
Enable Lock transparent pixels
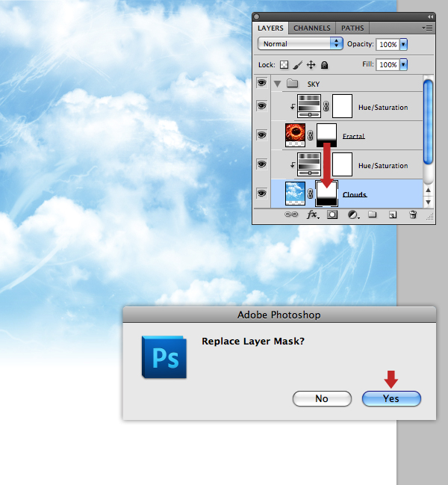click(x=284, y=65)
